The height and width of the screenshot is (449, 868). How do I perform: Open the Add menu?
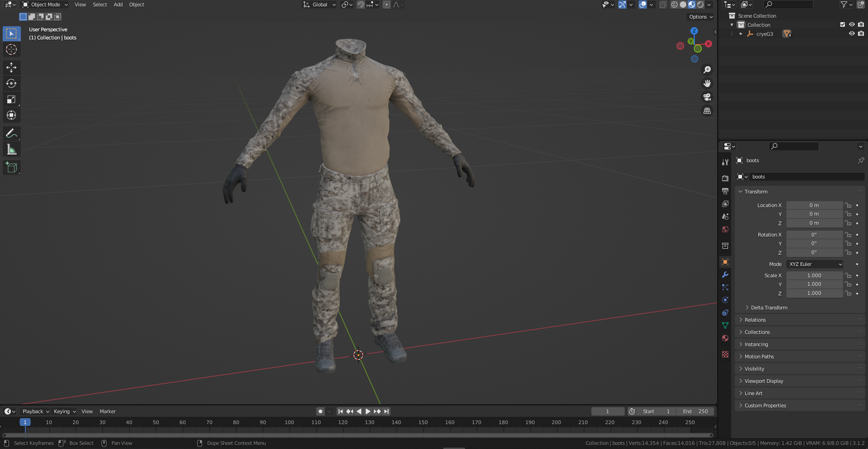[x=118, y=5]
